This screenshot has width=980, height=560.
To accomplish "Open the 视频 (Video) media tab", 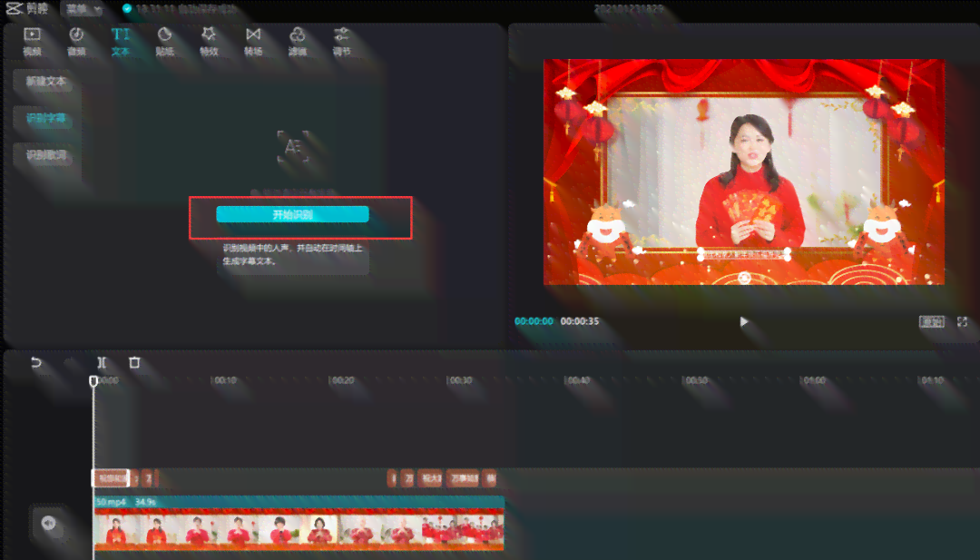I will (x=32, y=41).
